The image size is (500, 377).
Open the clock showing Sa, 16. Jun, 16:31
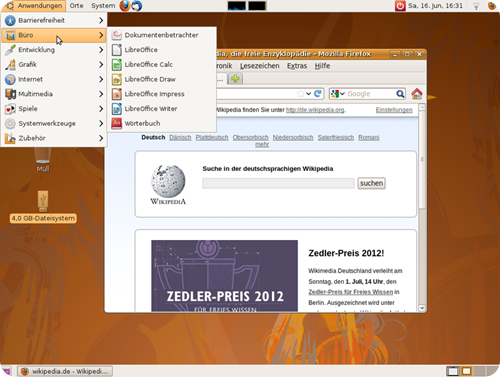pos(435,6)
